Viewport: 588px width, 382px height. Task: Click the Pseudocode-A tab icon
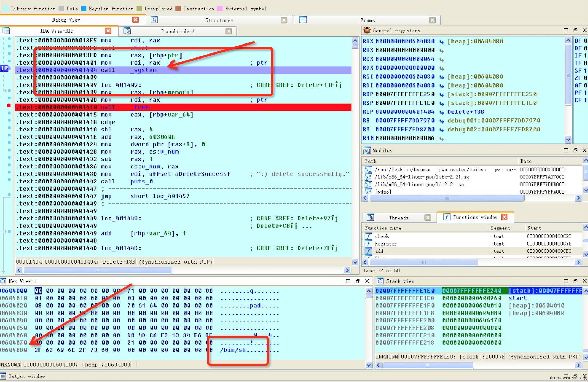point(127,31)
